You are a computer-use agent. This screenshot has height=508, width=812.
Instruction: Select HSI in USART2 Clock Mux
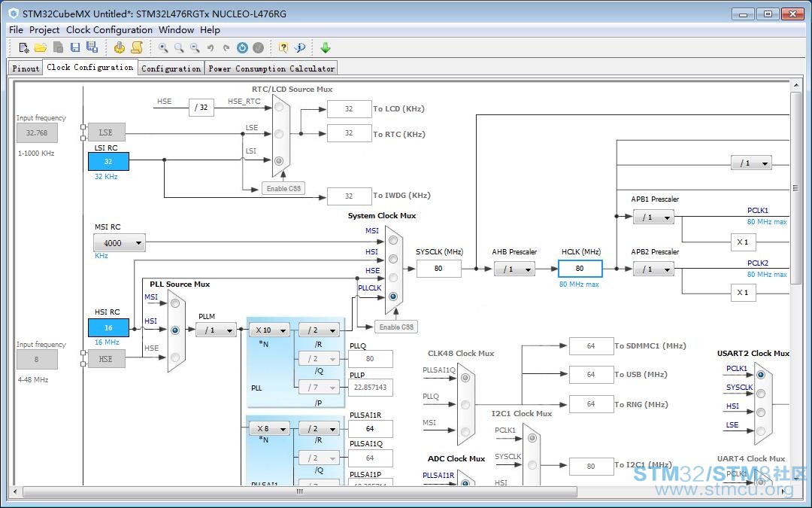tap(761, 412)
